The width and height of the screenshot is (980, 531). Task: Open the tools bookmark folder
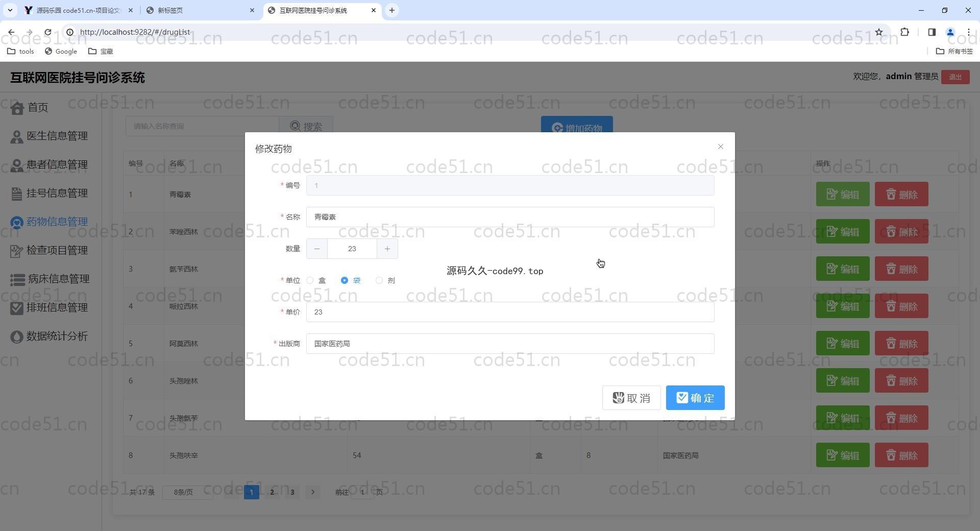[x=20, y=51]
